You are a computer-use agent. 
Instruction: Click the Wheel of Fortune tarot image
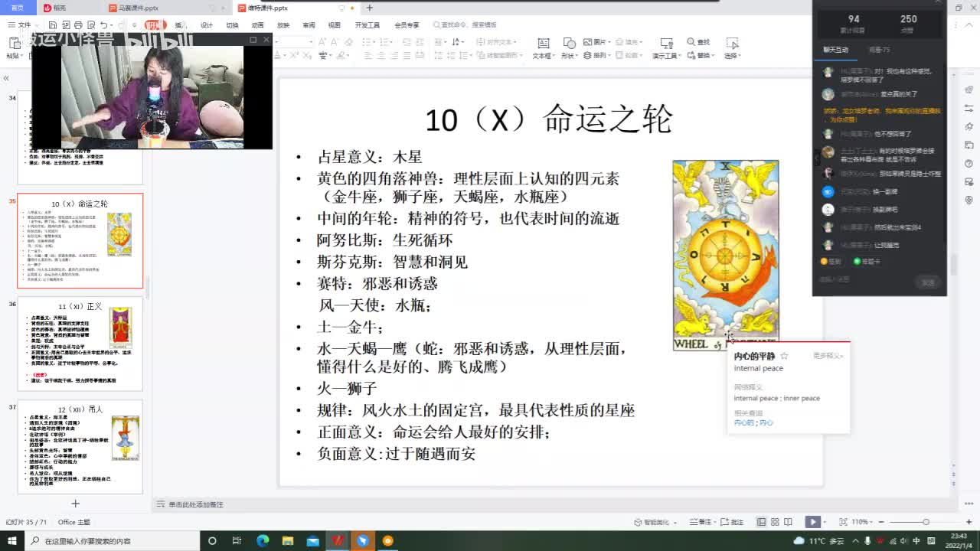click(725, 255)
